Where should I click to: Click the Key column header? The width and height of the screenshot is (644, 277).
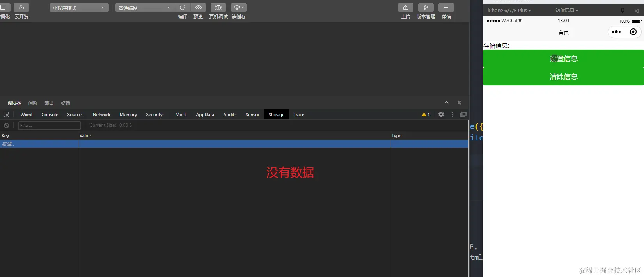39,136
